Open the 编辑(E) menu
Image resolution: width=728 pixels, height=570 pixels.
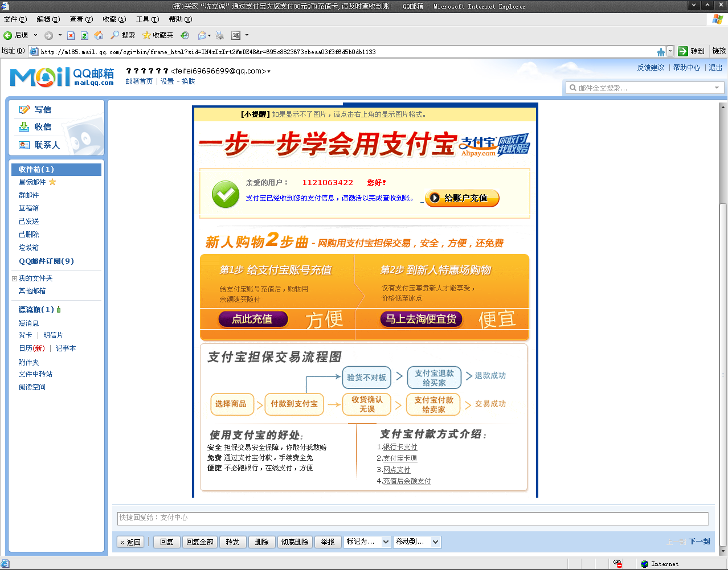48,19
